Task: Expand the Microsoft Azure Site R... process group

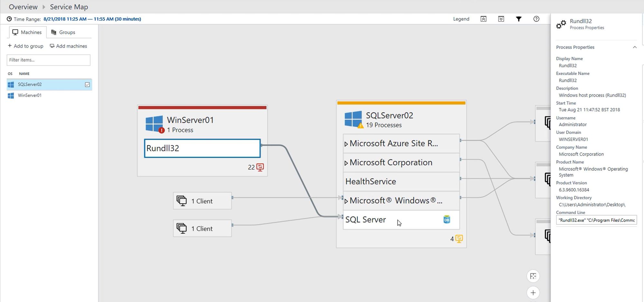Action: 346,144
